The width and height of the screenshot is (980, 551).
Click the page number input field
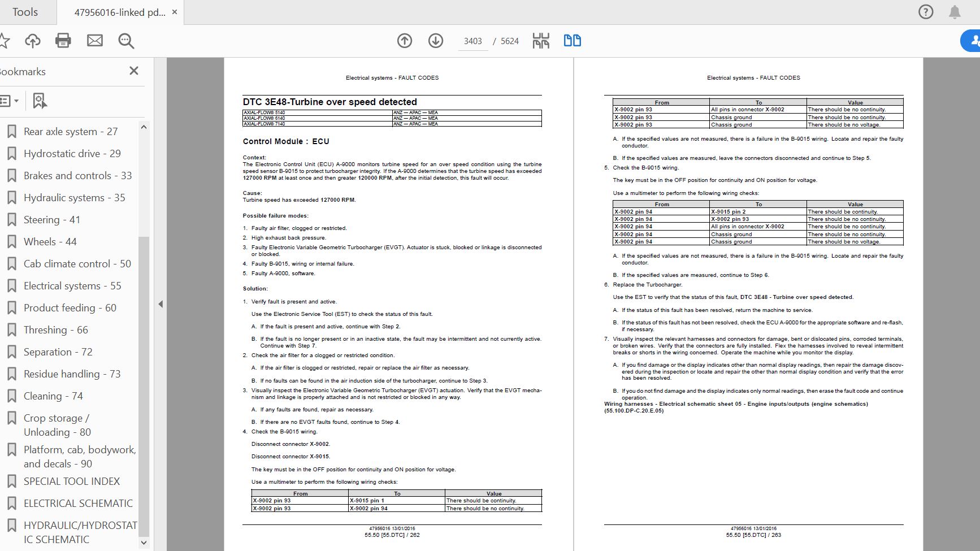click(472, 41)
